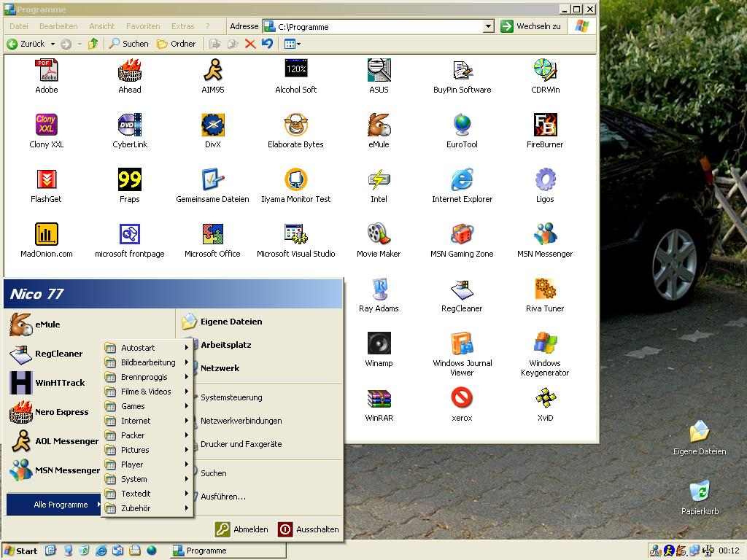
Task: Expand the Autostart submenu
Action: (x=147, y=348)
